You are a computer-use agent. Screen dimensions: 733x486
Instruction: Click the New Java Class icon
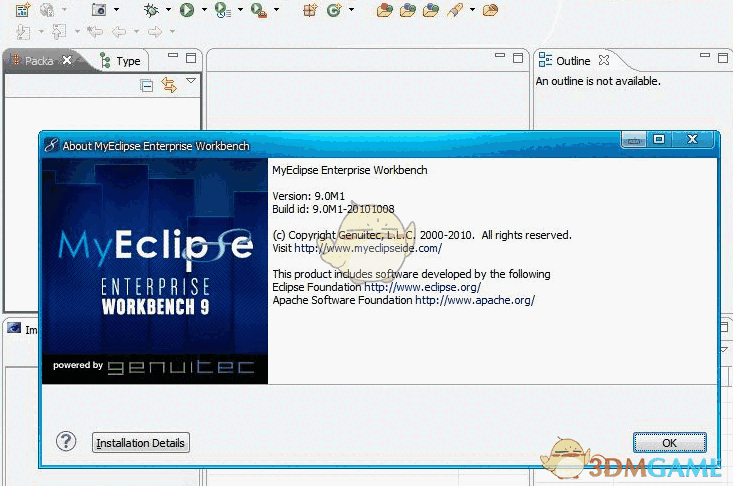pyautogui.click(x=334, y=10)
